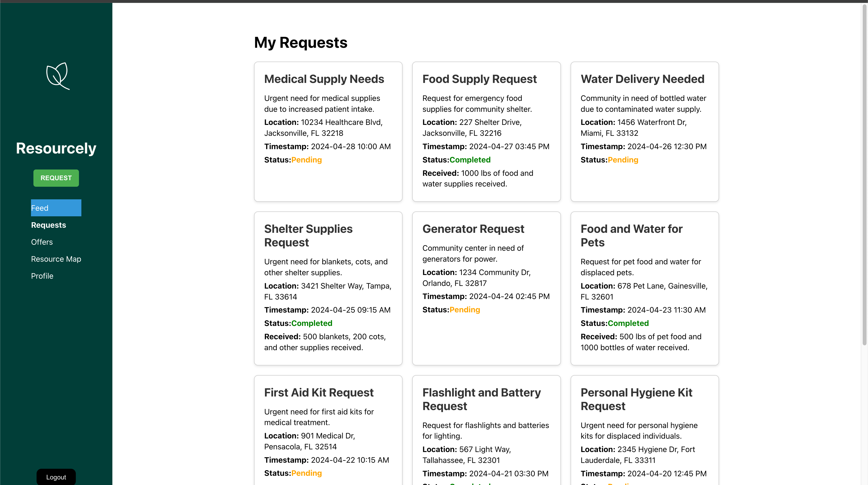
Task: Click the Resourcely brand title
Action: tap(56, 148)
